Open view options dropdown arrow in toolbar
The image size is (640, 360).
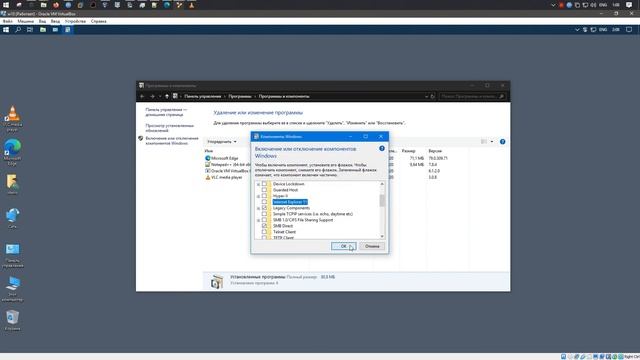(492, 142)
